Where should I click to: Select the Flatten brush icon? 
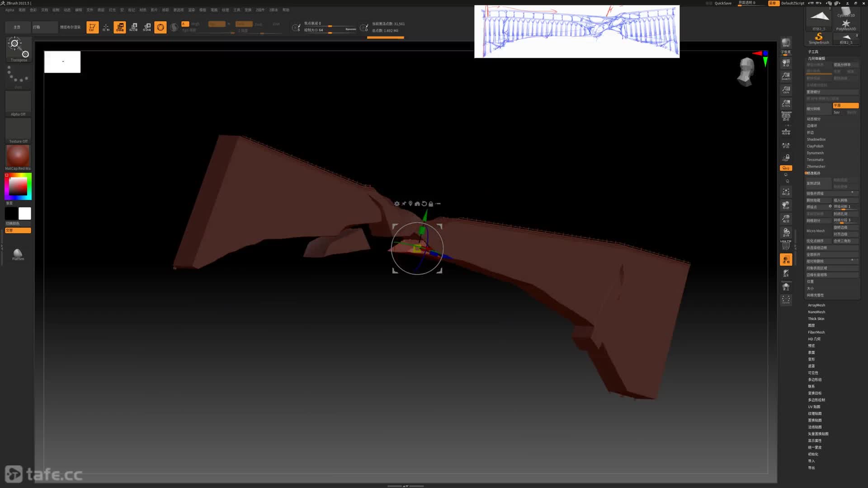pos(18,255)
